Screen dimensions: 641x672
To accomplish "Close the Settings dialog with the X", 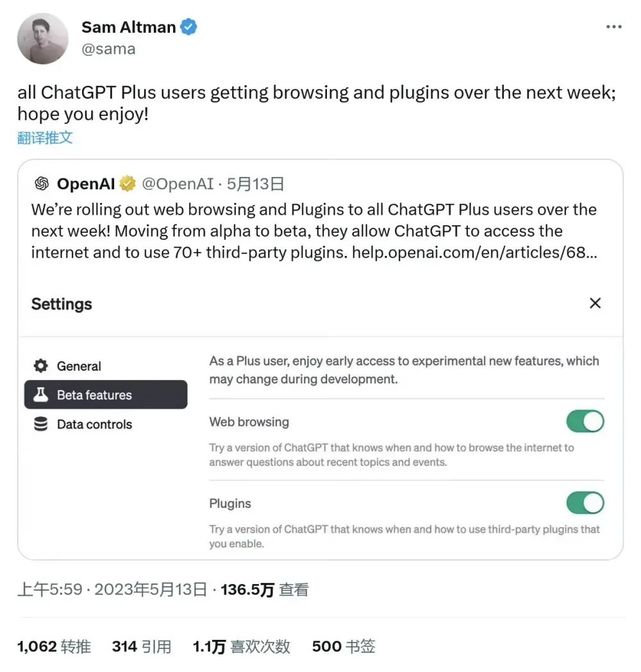I will (595, 303).
